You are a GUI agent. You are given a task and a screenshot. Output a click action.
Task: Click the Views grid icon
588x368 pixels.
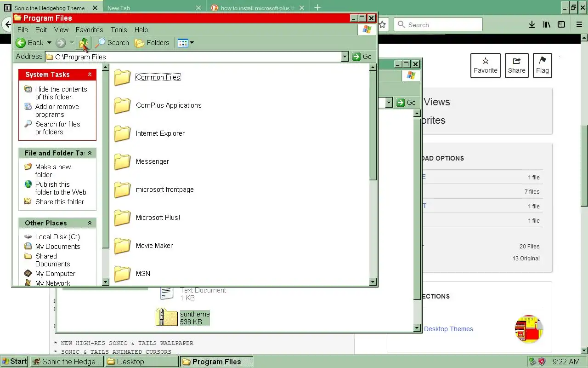(x=183, y=43)
